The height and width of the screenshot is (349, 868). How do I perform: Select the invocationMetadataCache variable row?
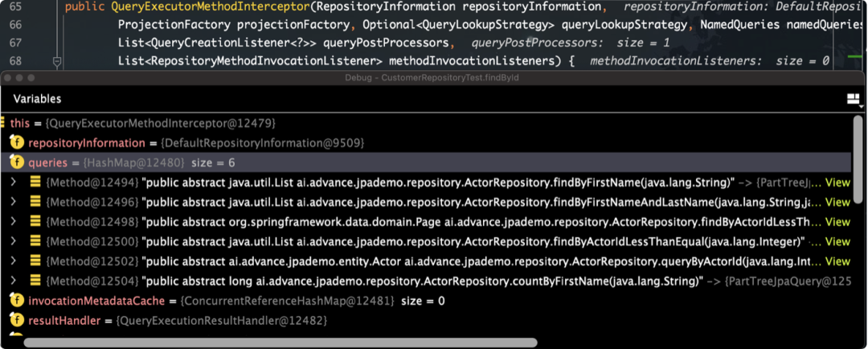coord(425,301)
